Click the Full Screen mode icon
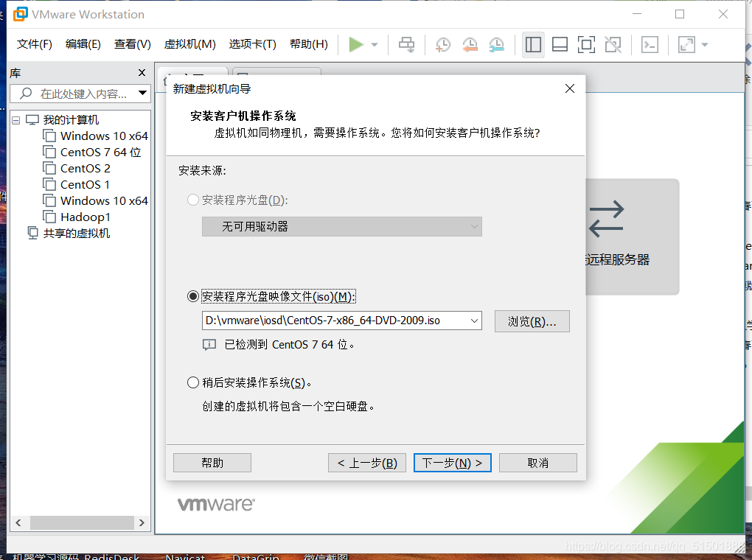This screenshot has width=752, height=560. (x=586, y=45)
